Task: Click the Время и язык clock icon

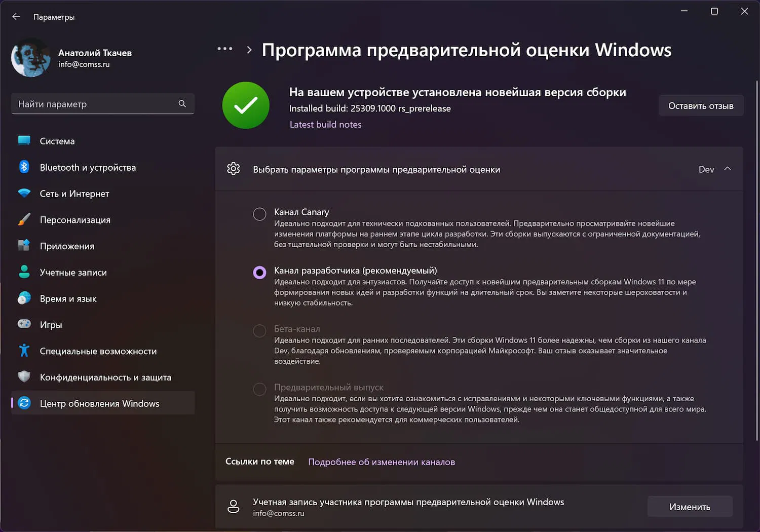Action: 24,298
